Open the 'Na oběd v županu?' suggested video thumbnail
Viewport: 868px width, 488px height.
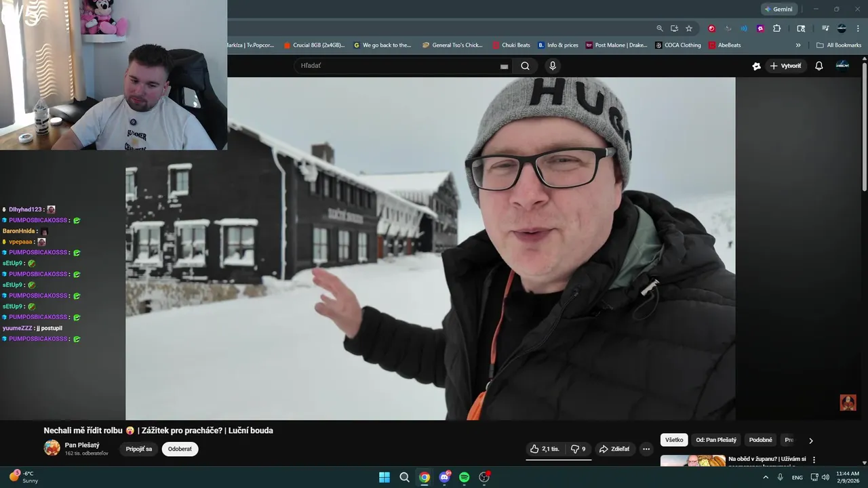[x=692, y=461]
